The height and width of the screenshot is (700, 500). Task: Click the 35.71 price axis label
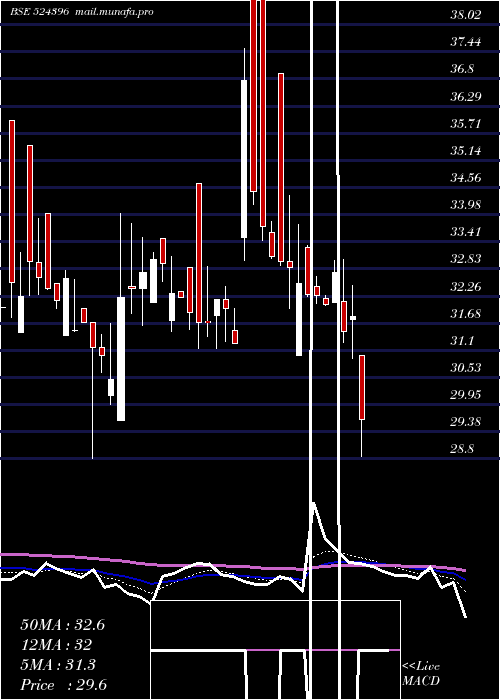click(x=466, y=124)
